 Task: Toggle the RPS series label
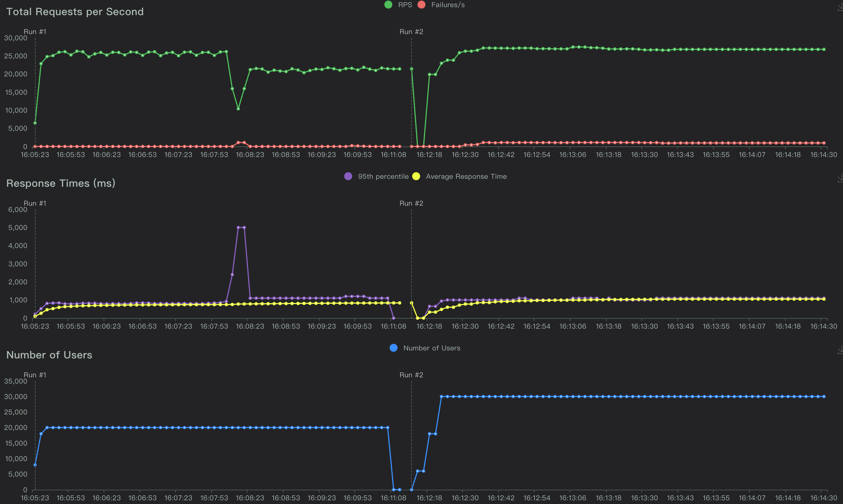click(405, 5)
